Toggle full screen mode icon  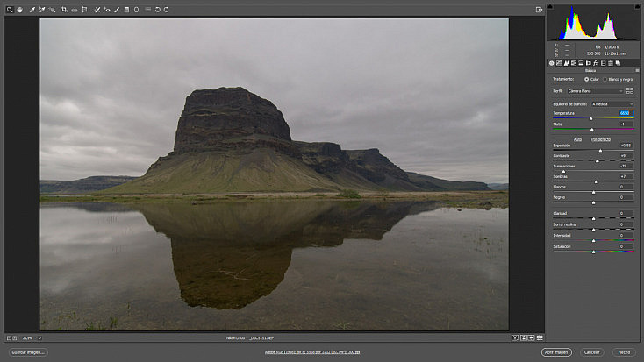coord(539,10)
